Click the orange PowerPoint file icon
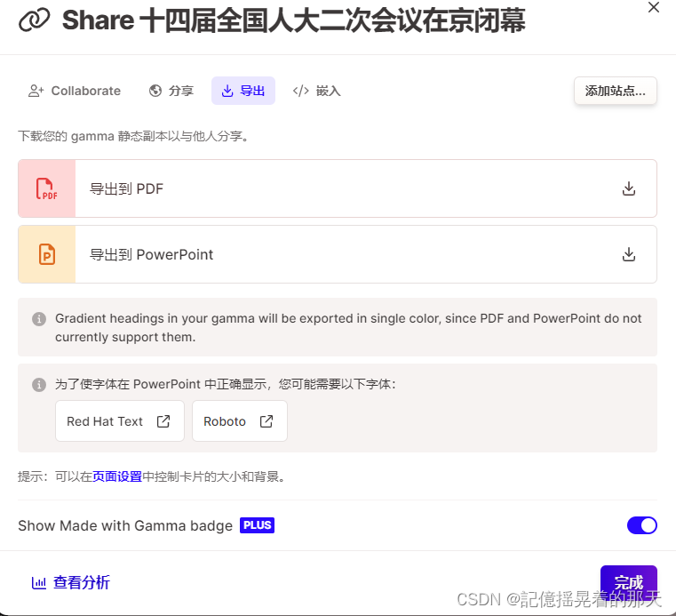Screen dimensions: 676x616 point(46,254)
